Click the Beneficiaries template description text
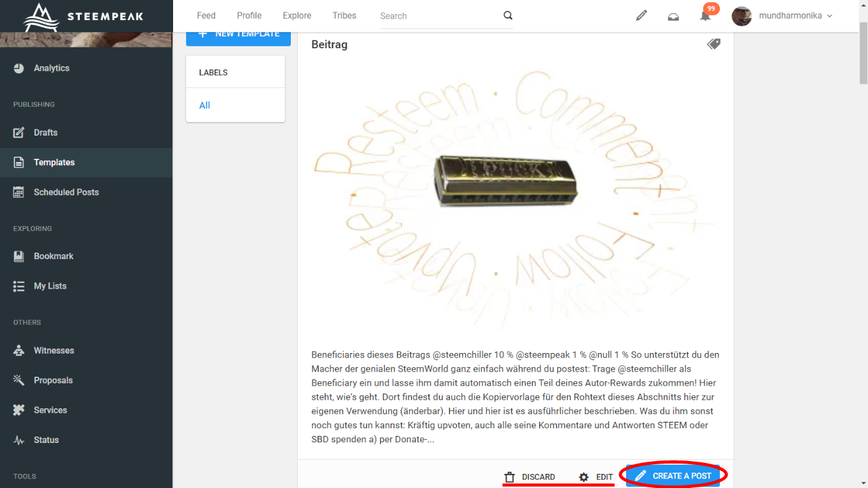This screenshot has height=488, width=868. [x=515, y=397]
